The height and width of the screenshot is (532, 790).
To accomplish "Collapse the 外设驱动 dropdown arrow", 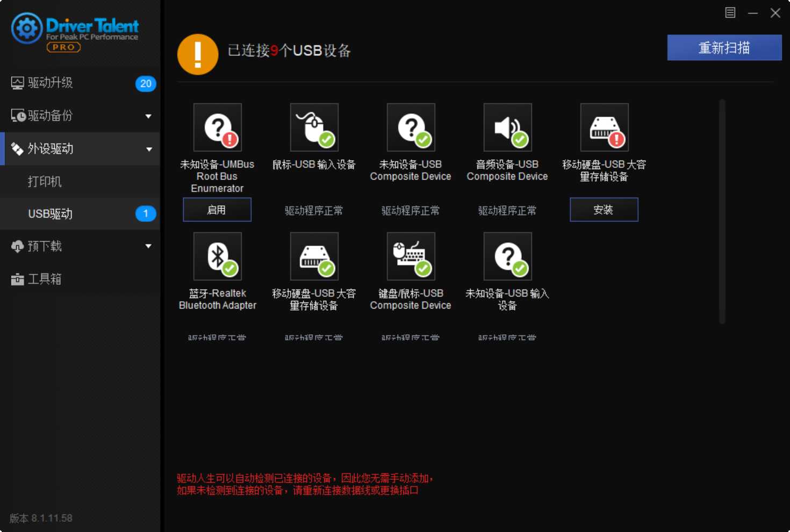I will [149, 149].
